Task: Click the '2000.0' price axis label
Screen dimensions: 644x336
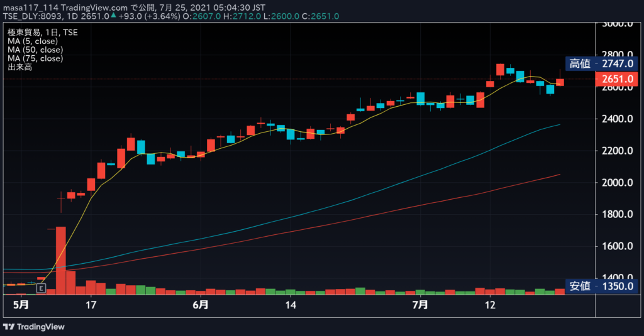Action: (618, 183)
